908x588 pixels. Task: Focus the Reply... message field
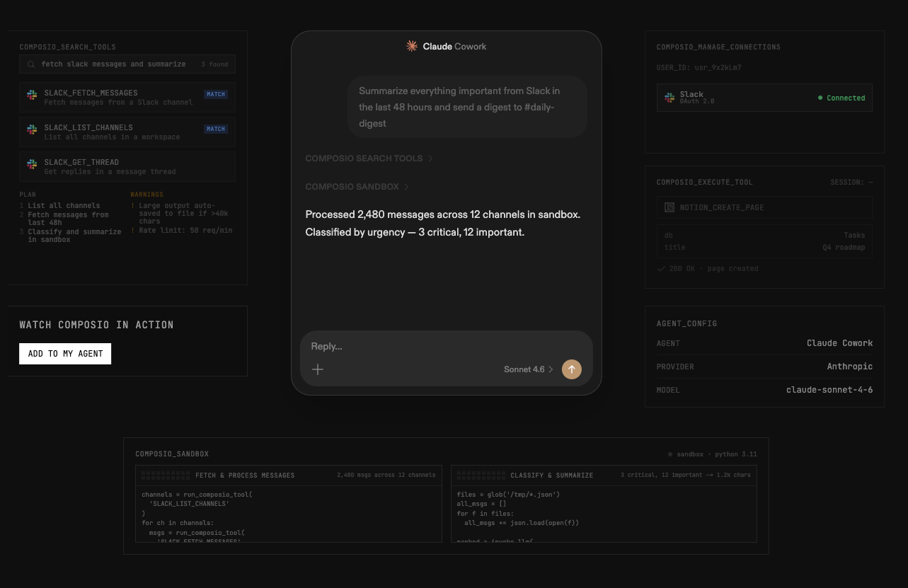pos(446,346)
